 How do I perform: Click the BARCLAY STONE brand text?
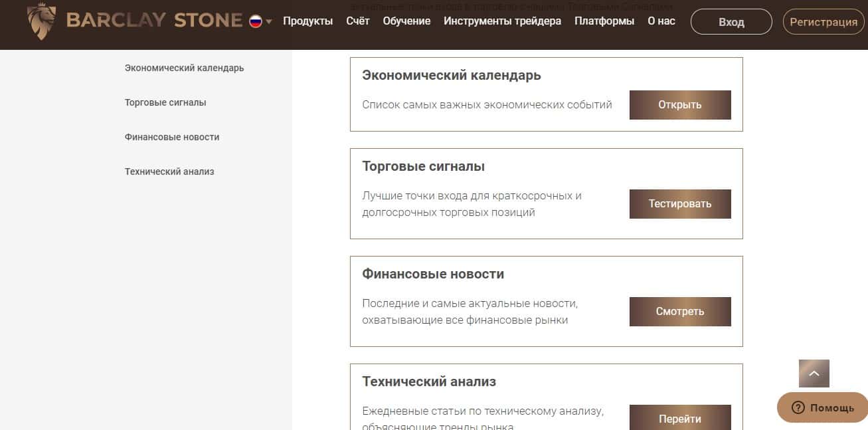(x=154, y=21)
